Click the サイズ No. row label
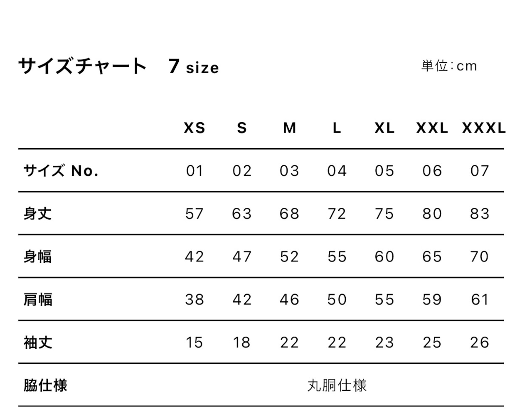The width and height of the screenshot is (532, 419). 61,170
